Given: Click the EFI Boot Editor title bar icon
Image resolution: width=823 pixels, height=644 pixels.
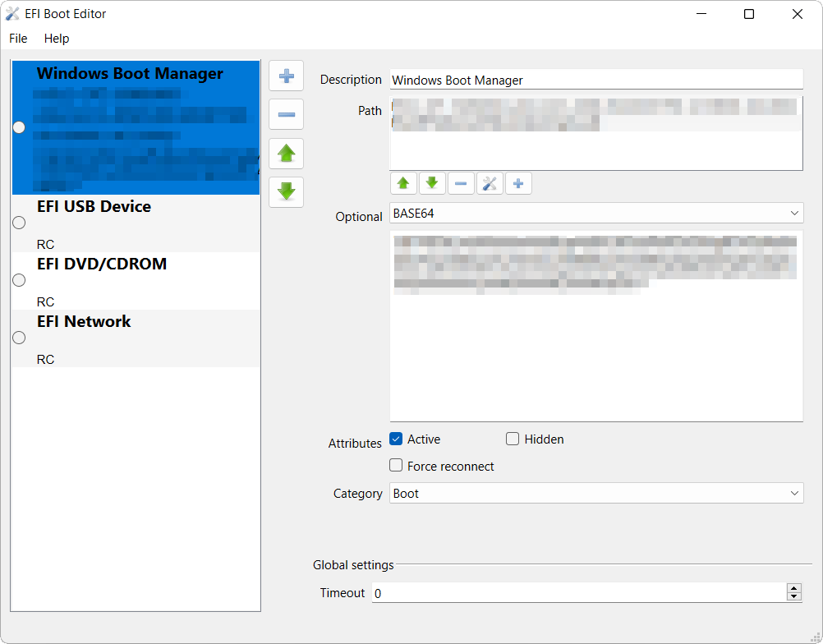Looking at the screenshot, I should pos(12,14).
